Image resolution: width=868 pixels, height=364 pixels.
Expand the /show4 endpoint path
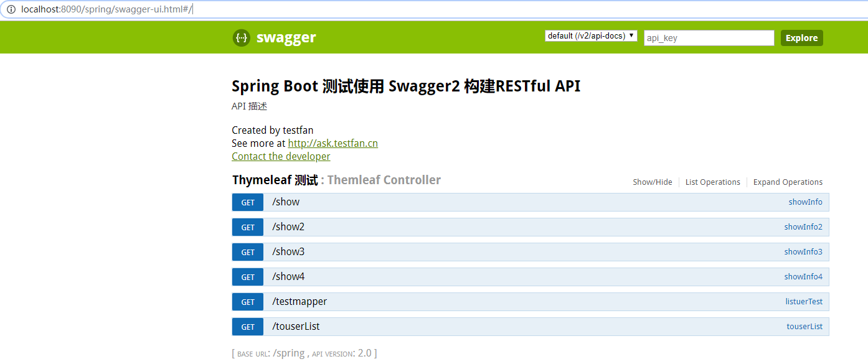pyautogui.click(x=288, y=276)
